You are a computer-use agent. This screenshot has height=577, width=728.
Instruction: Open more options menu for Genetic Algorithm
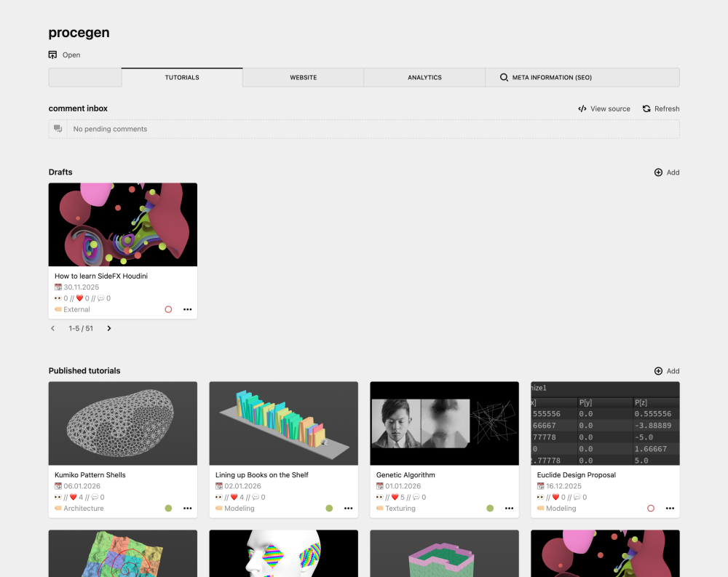[x=509, y=509]
